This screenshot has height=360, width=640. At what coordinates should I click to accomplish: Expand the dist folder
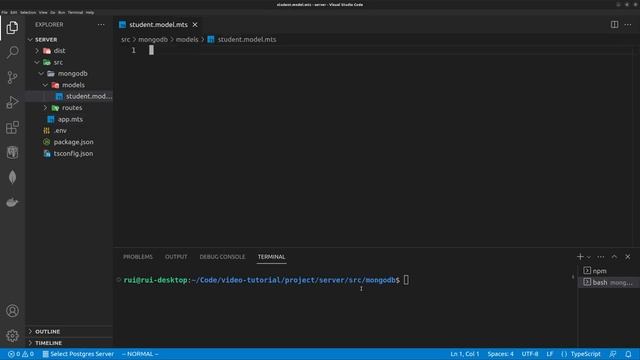[59, 51]
